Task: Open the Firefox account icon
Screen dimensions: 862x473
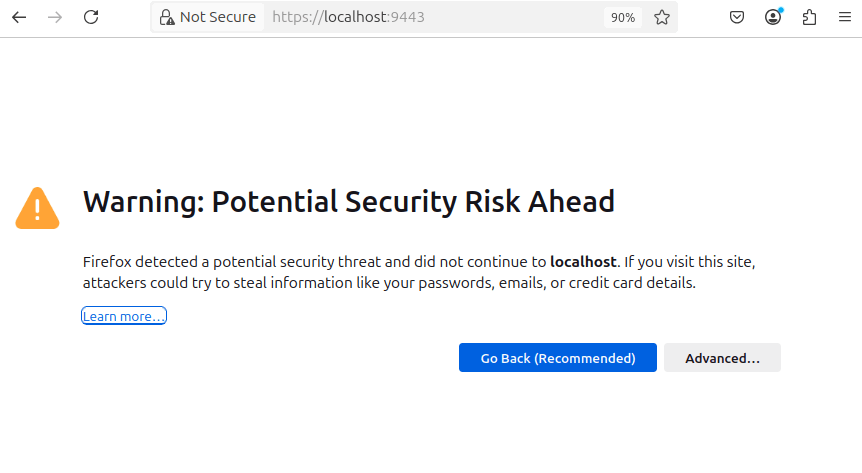Action: (773, 17)
